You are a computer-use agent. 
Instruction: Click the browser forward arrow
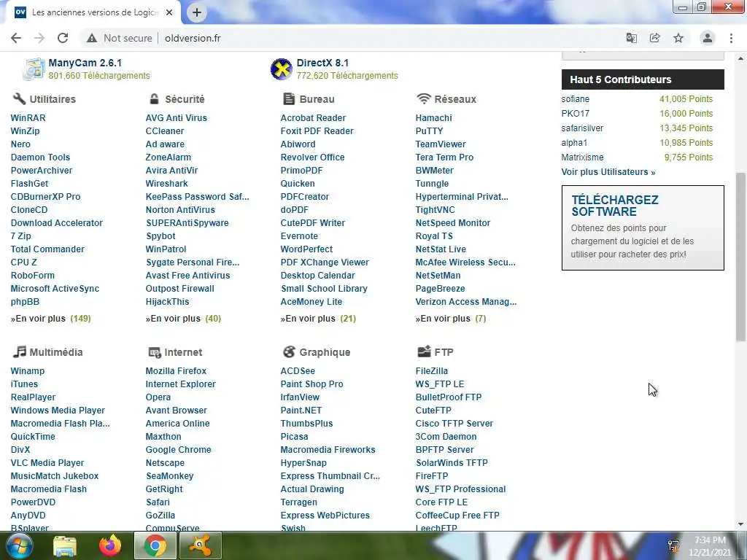tap(39, 38)
